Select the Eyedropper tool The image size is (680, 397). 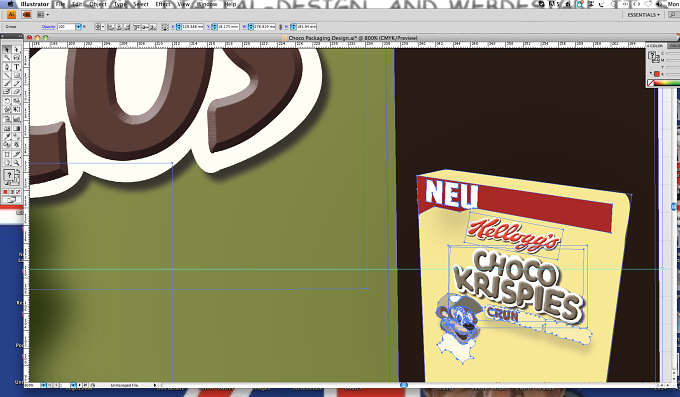(7, 137)
